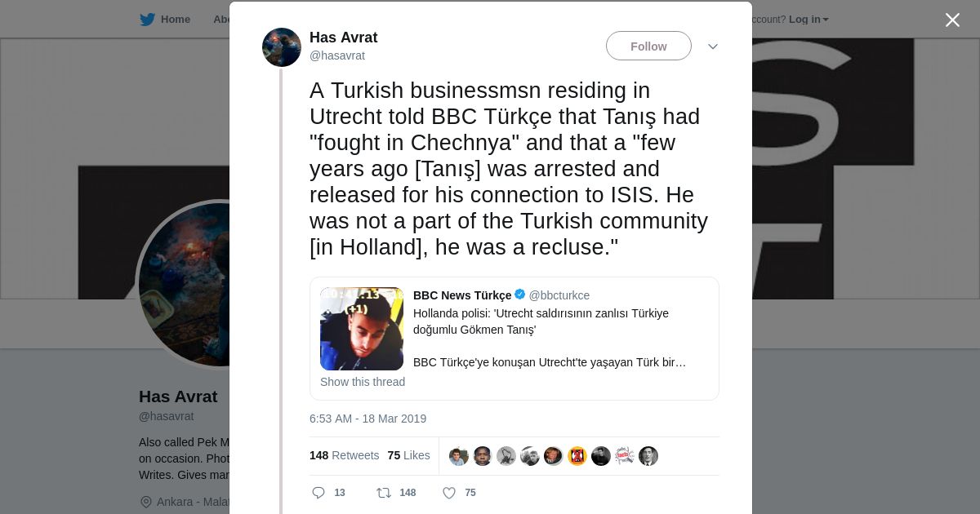This screenshot has height=514, width=980.
Task: Click the reply speech bubble icon
Action: coord(318,493)
